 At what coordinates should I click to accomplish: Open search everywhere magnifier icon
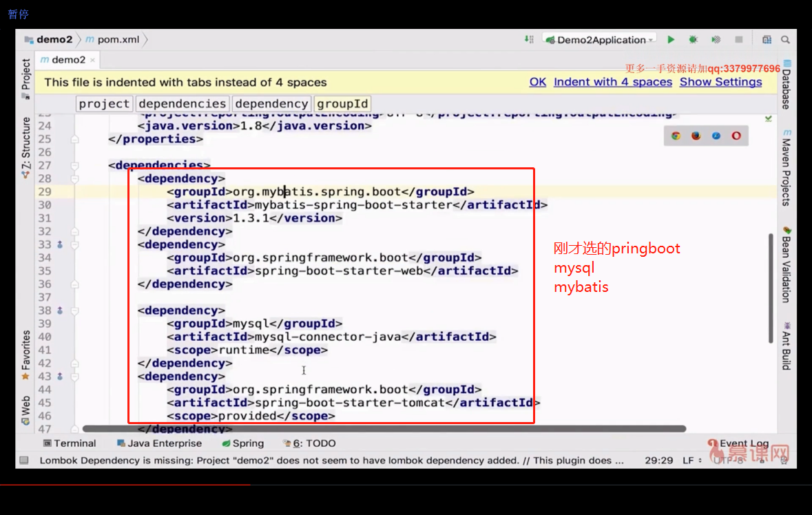coord(786,40)
